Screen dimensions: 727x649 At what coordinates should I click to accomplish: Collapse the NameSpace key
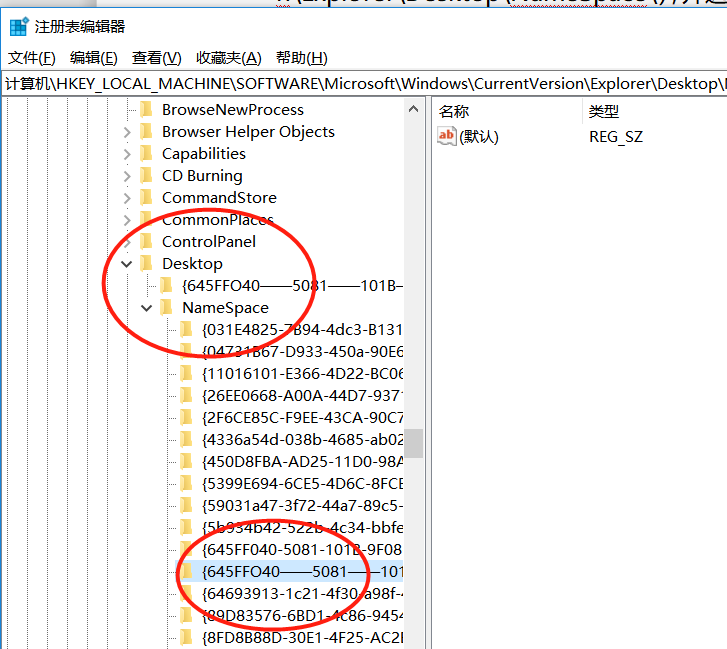pyautogui.click(x=147, y=308)
